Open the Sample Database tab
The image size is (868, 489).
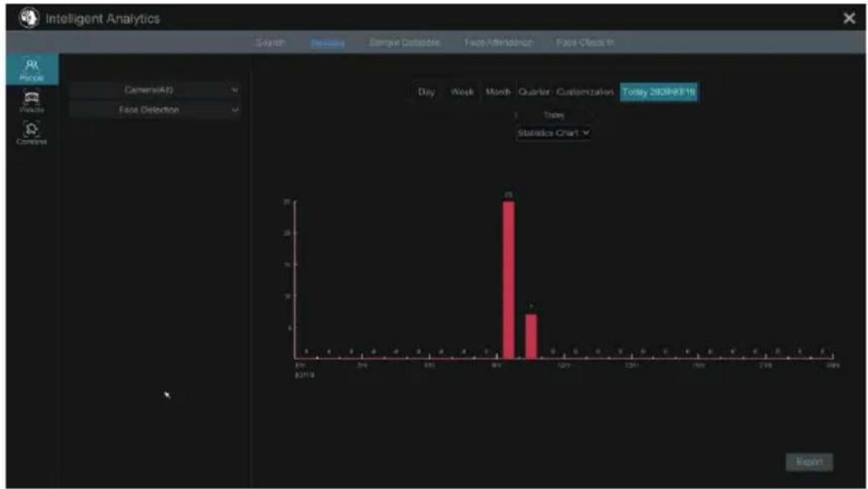click(x=404, y=42)
